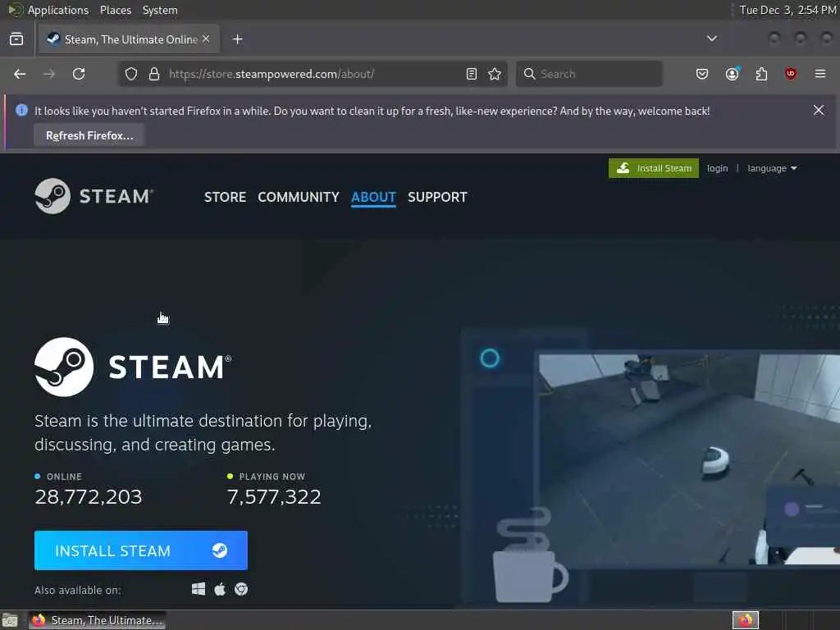Dismiss the Firefox refresh notification bar

coord(819,110)
